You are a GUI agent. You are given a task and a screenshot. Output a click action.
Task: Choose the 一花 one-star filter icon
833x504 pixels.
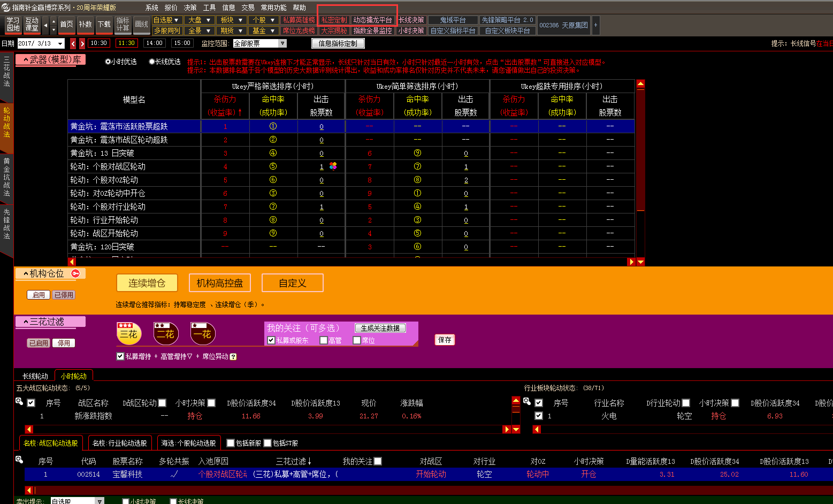point(203,334)
